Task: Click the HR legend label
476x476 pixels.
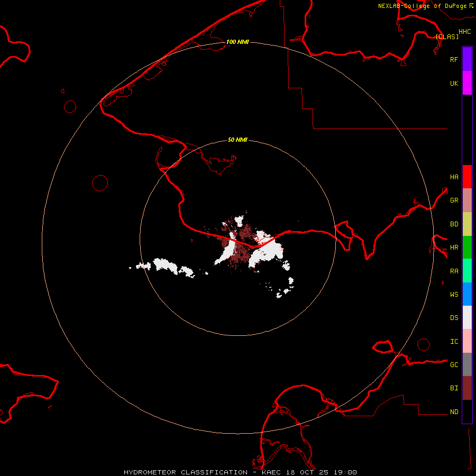Action: [x=454, y=248]
